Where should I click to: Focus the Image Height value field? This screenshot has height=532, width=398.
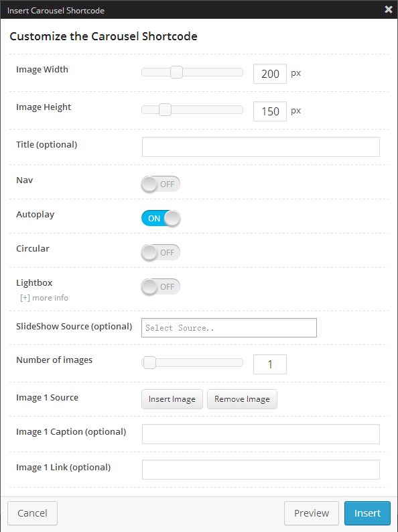tap(270, 111)
